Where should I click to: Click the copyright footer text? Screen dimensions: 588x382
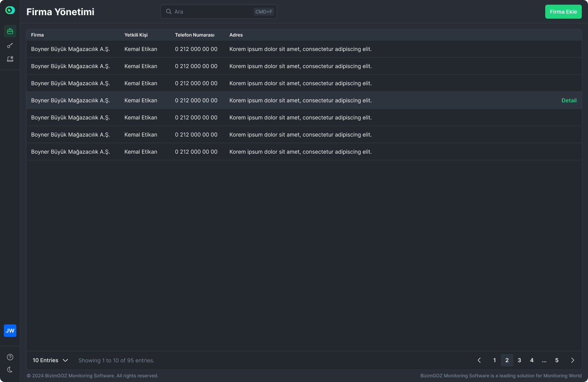(93, 376)
